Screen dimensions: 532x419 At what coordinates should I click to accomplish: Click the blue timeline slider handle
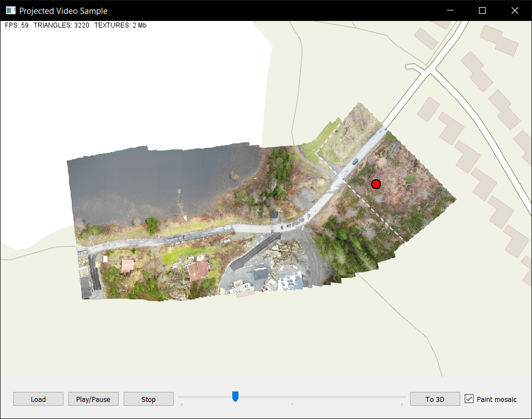(235, 396)
